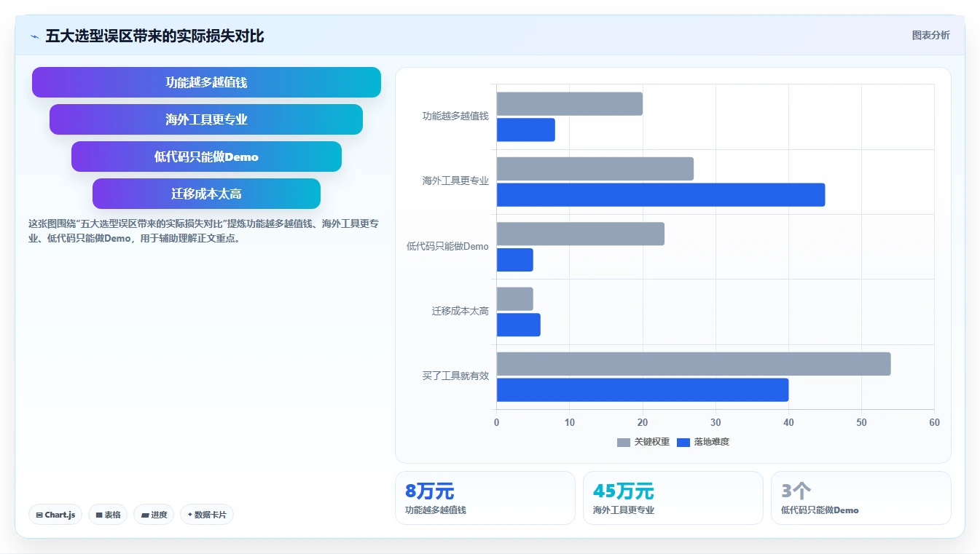Click the chart icon beside the title
The height and width of the screenshot is (554, 980).
[x=34, y=36]
